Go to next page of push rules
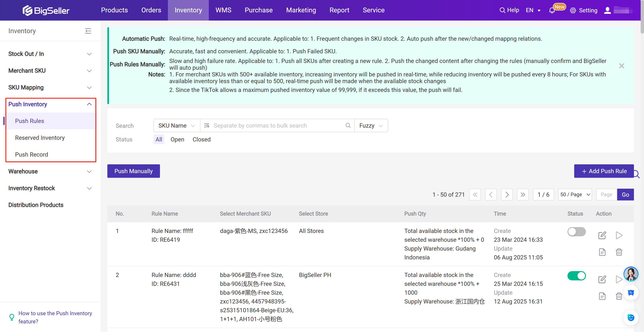The height and width of the screenshot is (332, 644). pyautogui.click(x=507, y=194)
